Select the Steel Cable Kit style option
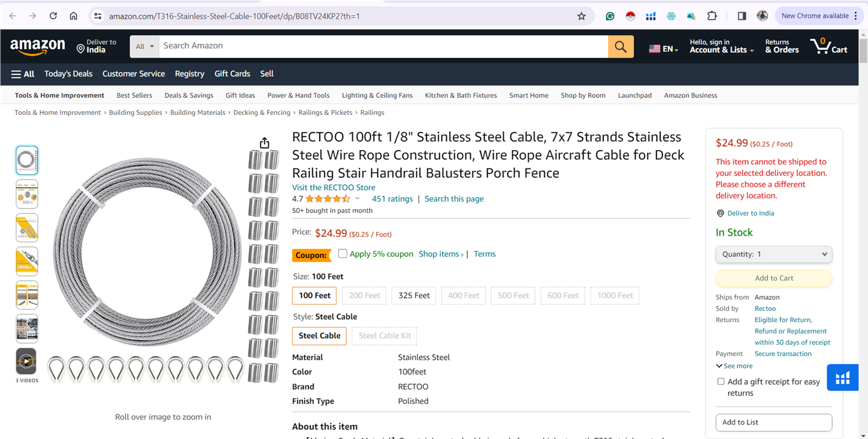 [384, 336]
